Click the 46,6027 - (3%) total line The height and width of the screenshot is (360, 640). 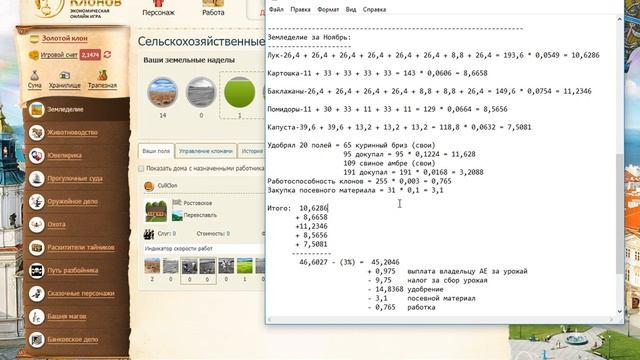coord(349,262)
